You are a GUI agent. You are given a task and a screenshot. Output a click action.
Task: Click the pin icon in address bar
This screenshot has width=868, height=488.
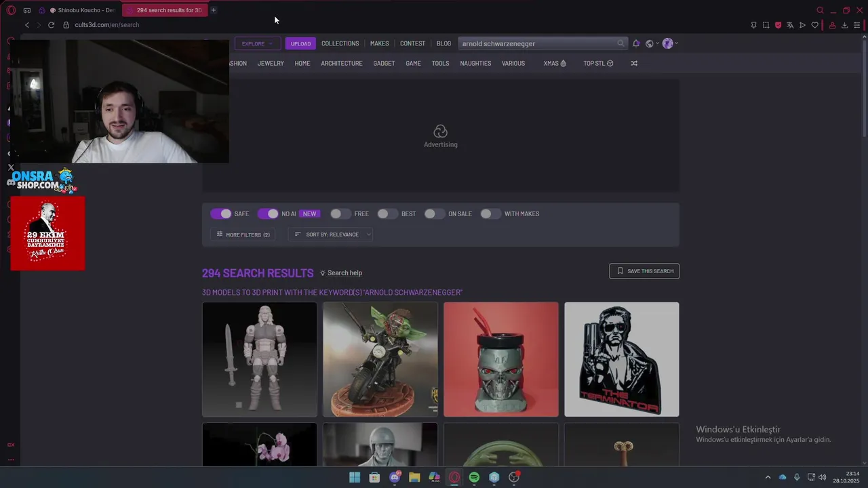(x=753, y=25)
